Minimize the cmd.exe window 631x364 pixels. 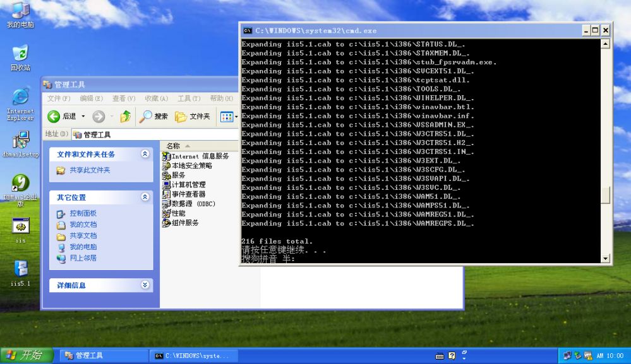pos(586,30)
